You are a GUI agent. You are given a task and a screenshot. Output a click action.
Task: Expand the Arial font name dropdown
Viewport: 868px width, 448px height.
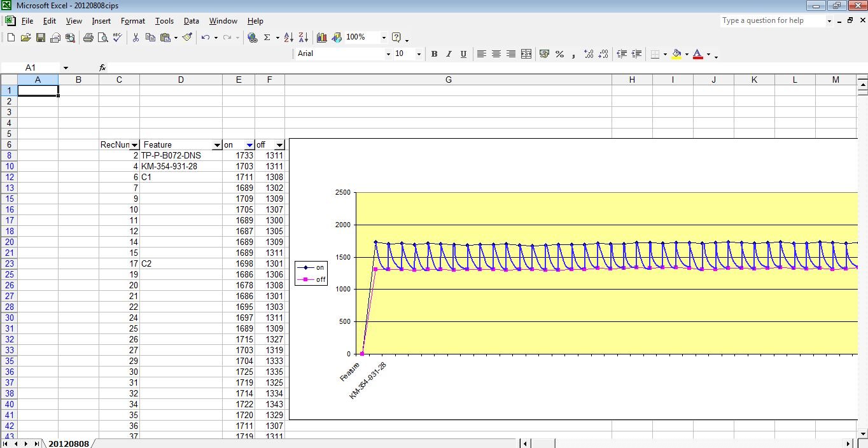tap(388, 54)
